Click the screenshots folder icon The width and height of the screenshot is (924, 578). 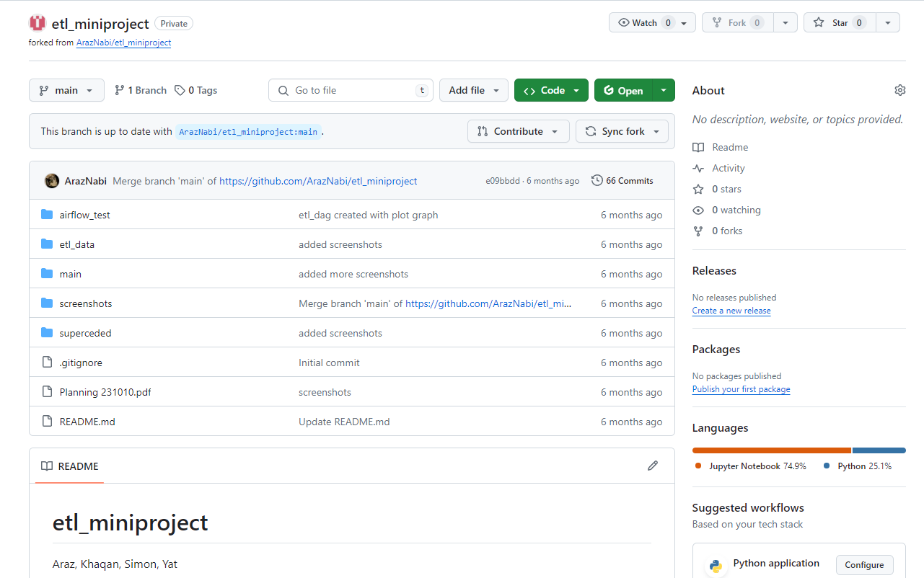coord(47,303)
